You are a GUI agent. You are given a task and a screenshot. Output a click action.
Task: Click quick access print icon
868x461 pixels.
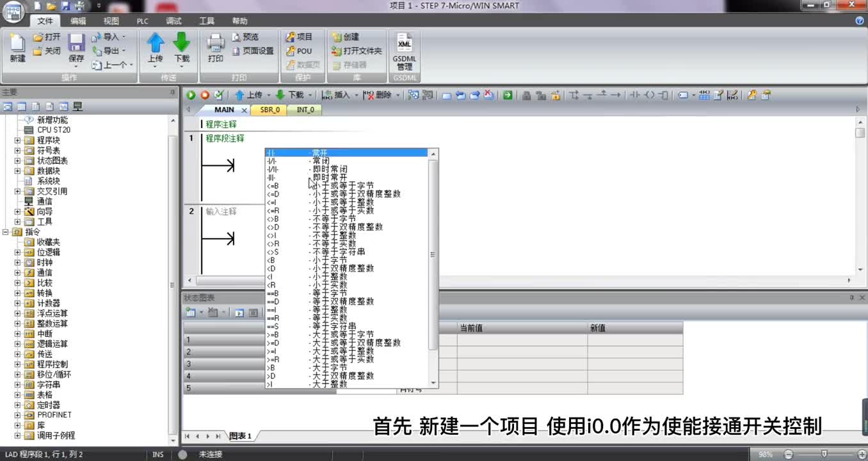click(79, 6)
